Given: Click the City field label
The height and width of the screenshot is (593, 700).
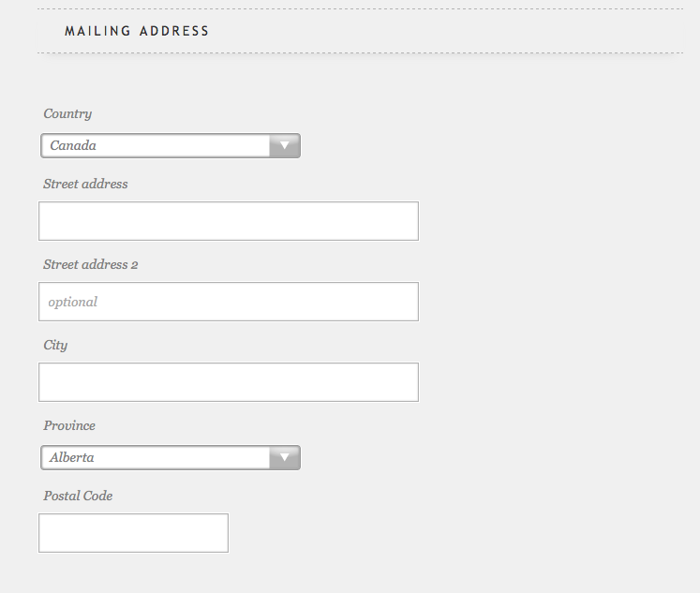Looking at the screenshot, I should pyautogui.click(x=55, y=346).
